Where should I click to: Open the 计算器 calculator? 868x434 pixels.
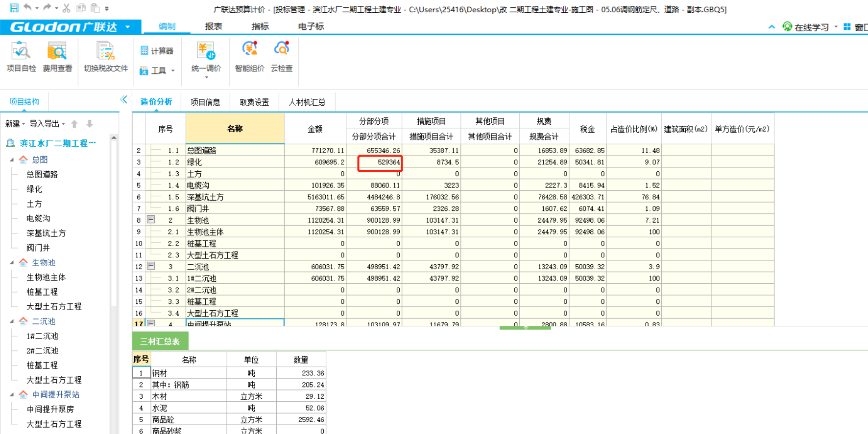click(x=157, y=51)
